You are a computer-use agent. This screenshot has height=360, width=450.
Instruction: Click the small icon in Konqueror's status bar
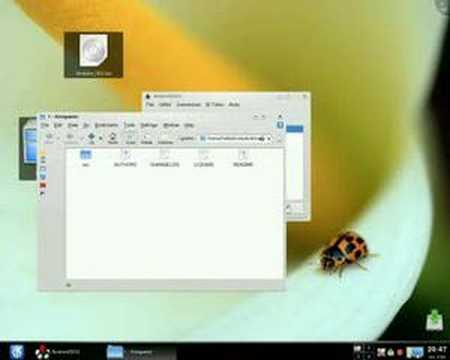tap(68, 285)
